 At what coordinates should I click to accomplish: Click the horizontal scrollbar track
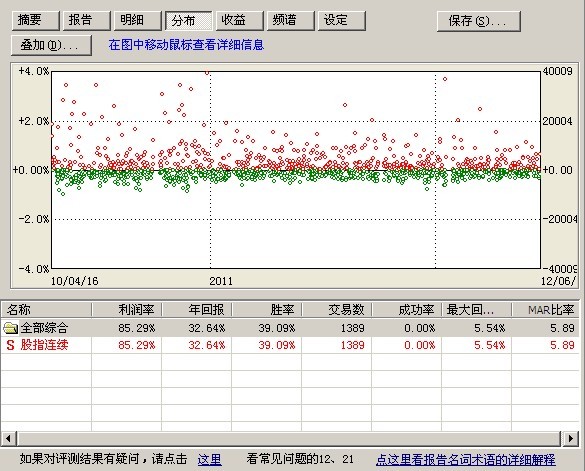point(289,438)
